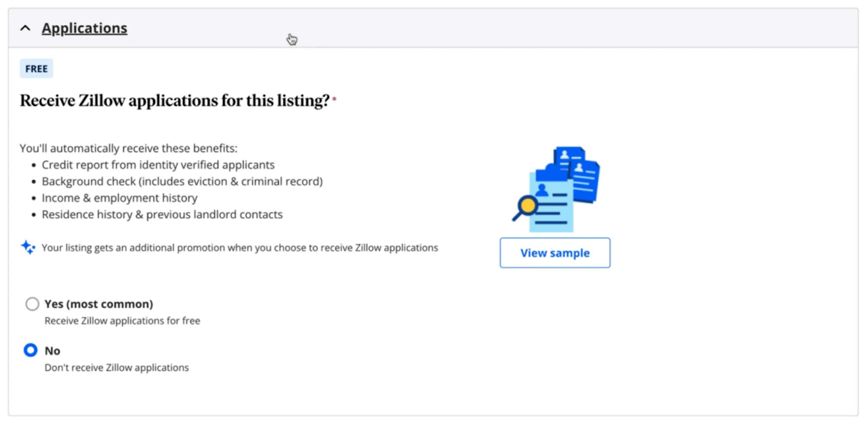
Task: Click the upward chevron beside Applications
Action: [x=24, y=27]
